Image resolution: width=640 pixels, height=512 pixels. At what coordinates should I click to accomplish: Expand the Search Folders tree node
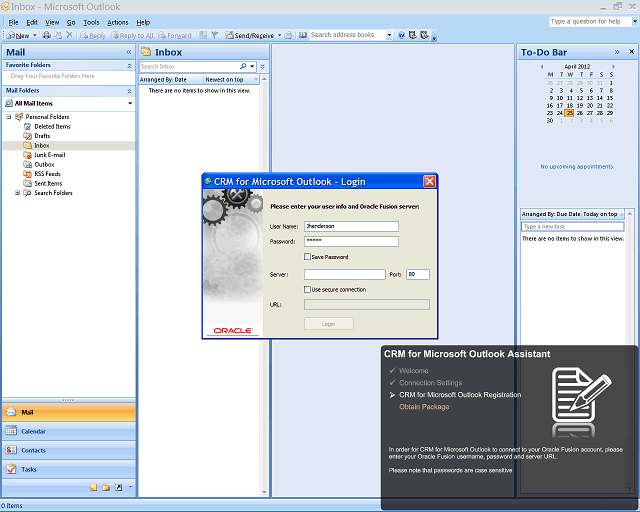(x=18, y=193)
